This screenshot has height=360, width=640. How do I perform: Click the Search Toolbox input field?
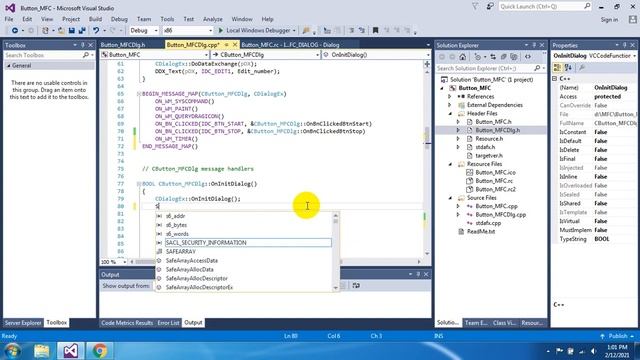43,55
